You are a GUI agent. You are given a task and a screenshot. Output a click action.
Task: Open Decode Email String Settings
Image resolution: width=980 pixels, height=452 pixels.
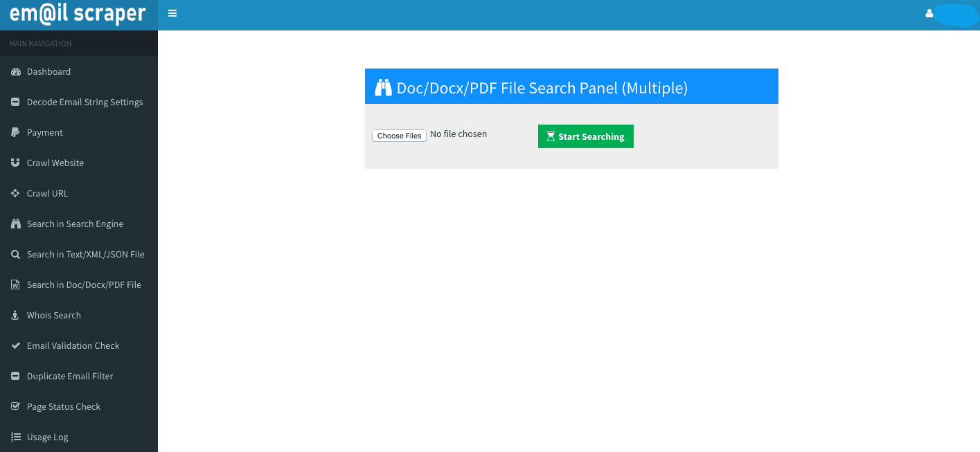coord(84,102)
